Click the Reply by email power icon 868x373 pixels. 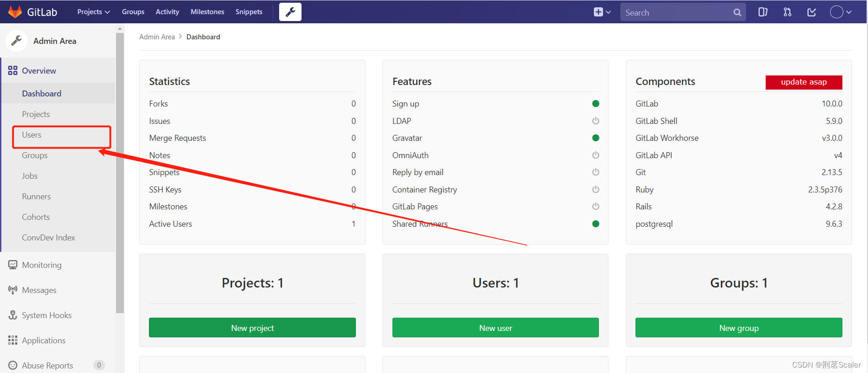(x=596, y=172)
